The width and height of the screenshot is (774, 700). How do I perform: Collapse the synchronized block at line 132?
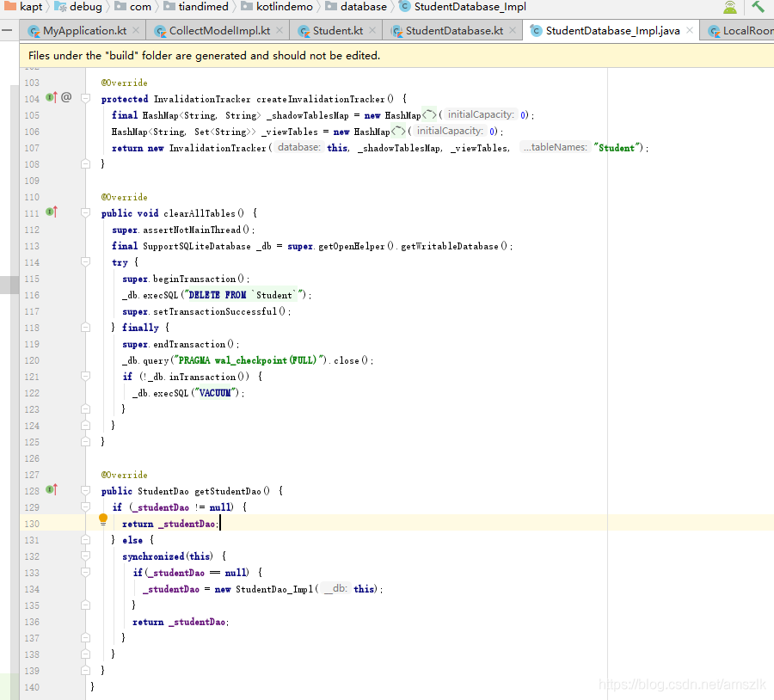(85, 556)
